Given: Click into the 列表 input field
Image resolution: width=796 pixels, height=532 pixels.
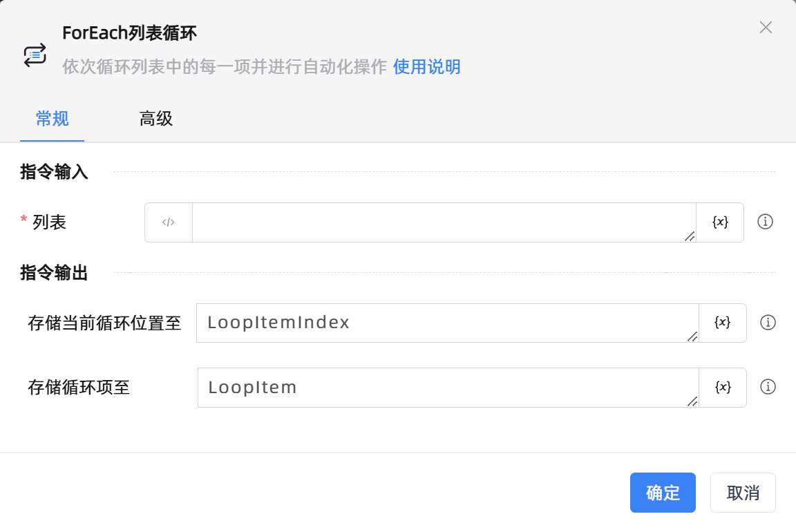Looking at the screenshot, I should click(442, 222).
